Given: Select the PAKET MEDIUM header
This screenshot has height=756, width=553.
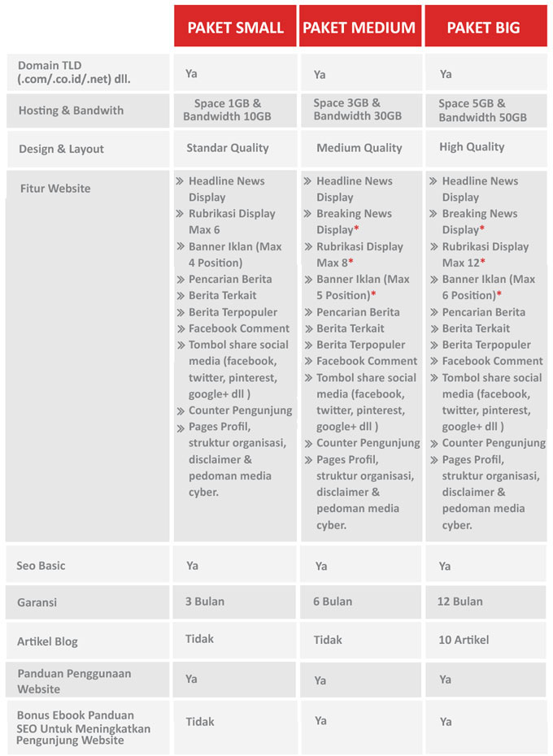Looking at the screenshot, I should tap(360, 26).
